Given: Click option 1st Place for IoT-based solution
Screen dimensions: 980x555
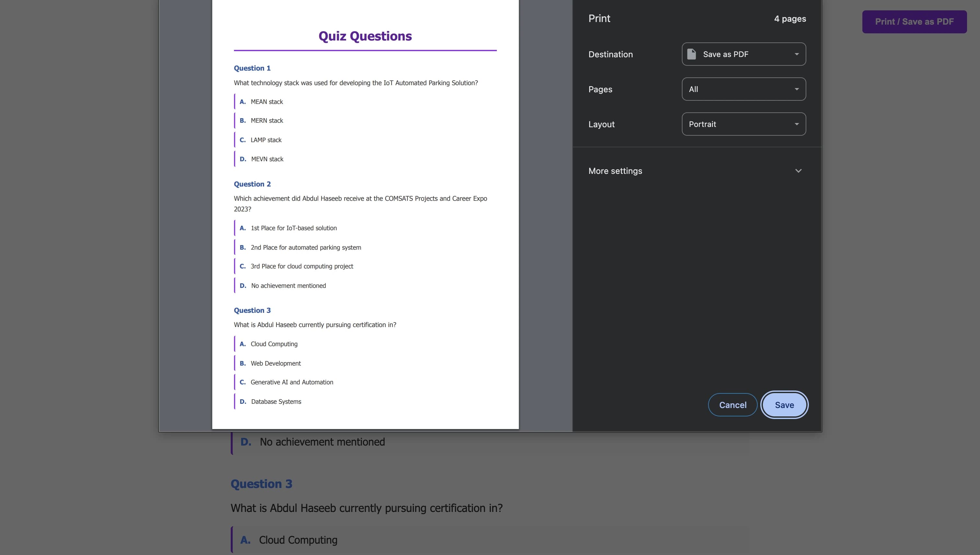Looking at the screenshot, I should [293, 228].
